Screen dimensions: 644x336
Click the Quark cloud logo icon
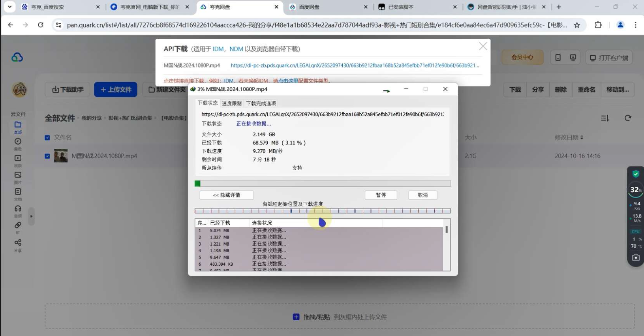[x=17, y=58]
